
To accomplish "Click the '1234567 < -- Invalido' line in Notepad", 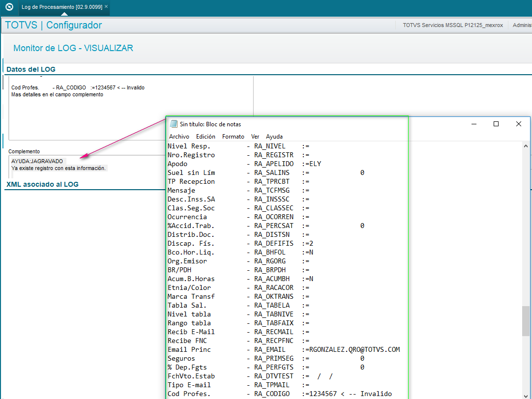I will click(280, 394).
